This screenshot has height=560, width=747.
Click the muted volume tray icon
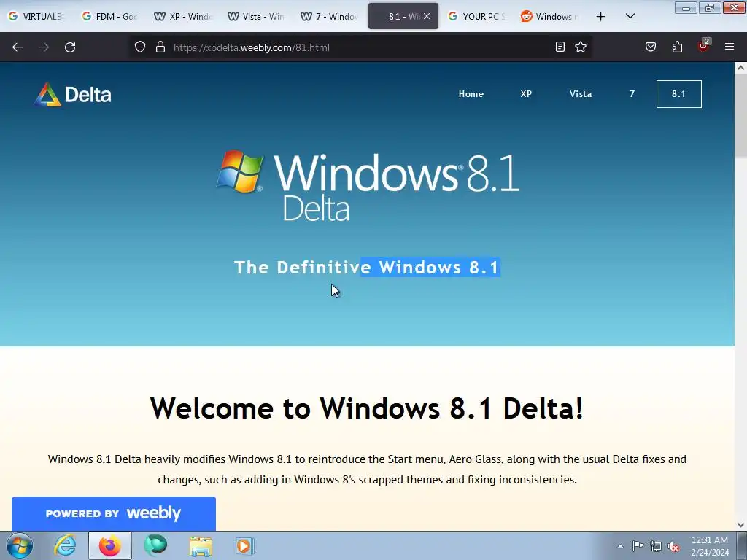coord(673,546)
